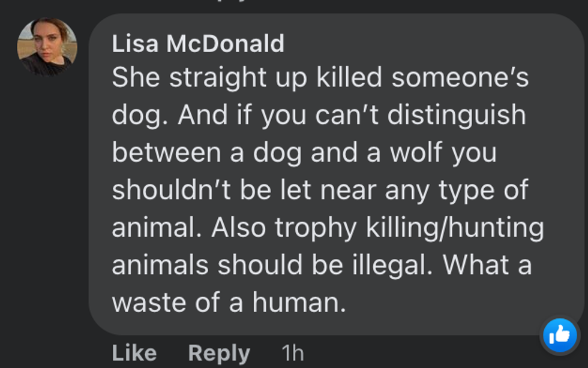
Task: Click the blue thumbs-up reaction icon
Action: click(x=560, y=335)
